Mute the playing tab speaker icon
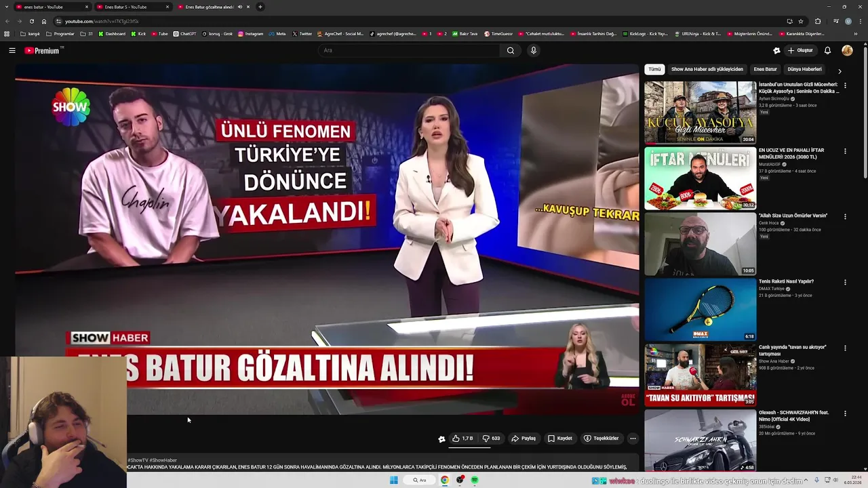Image resolution: width=868 pixels, height=488 pixels. [239, 7]
